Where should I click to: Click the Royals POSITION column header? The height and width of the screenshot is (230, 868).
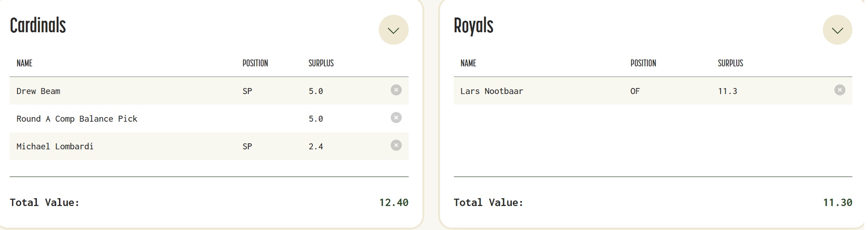(643, 63)
